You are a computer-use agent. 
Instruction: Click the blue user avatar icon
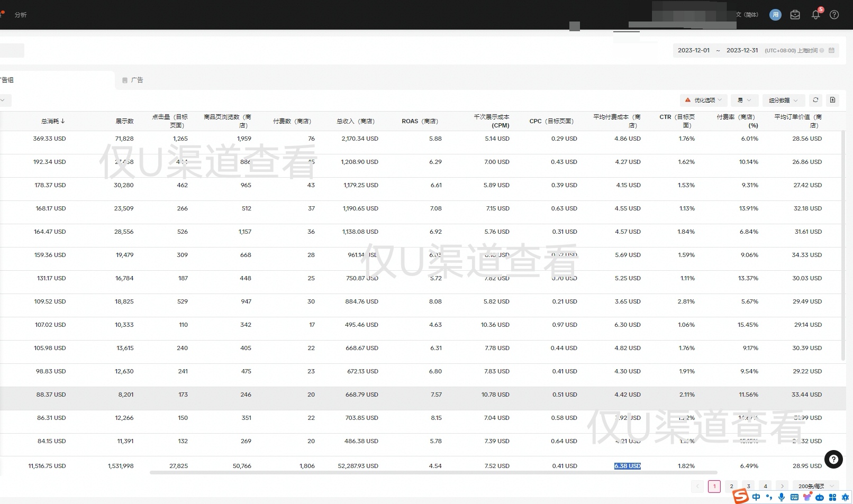tap(775, 15)
